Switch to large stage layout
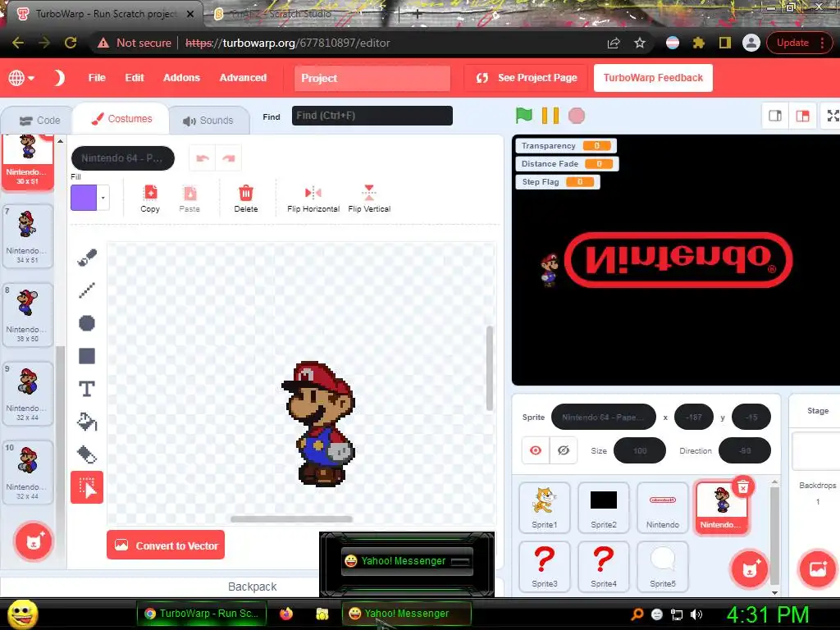 pyautogui.click(x=802, y=116)
